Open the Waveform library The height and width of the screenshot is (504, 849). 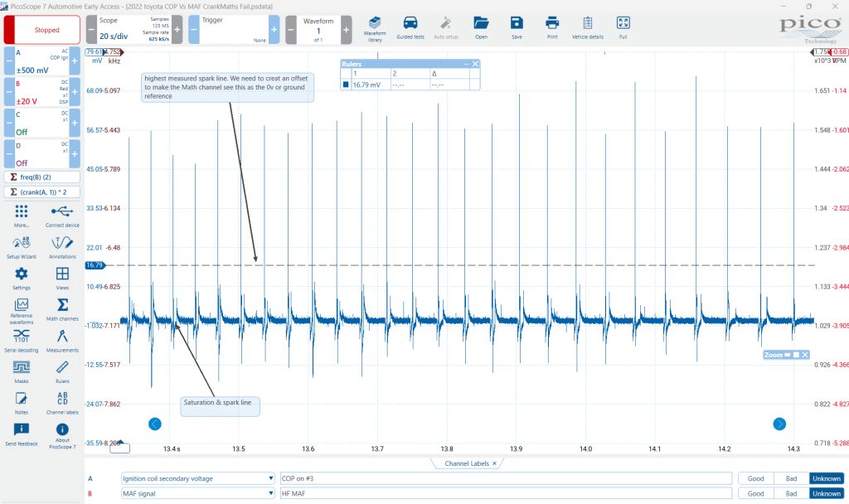click(375, 29)
